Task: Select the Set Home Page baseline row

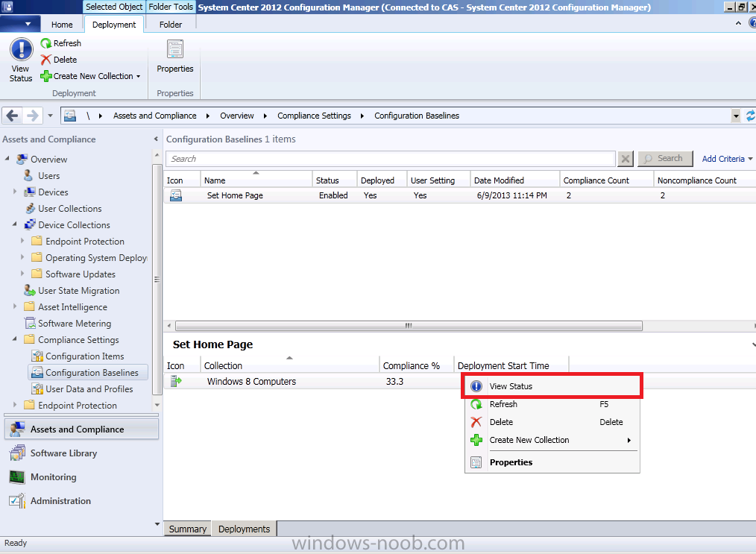Action: pyautogui.click(x=459, y=195)
